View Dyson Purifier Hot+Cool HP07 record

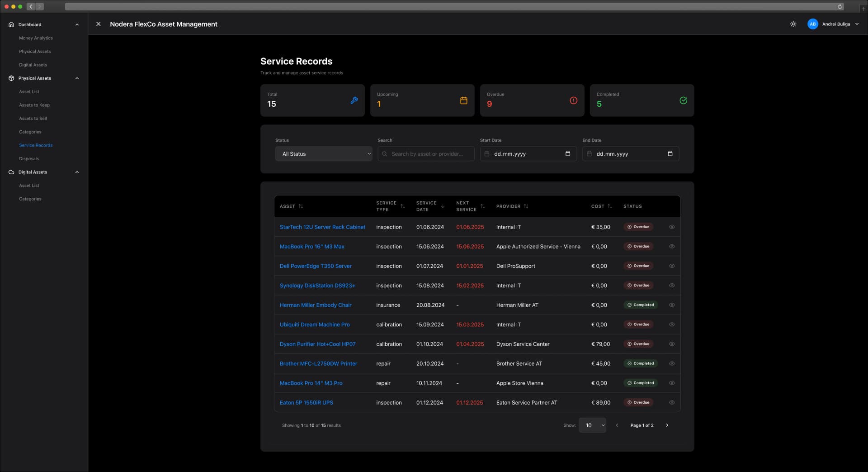(x=672, y=344)
